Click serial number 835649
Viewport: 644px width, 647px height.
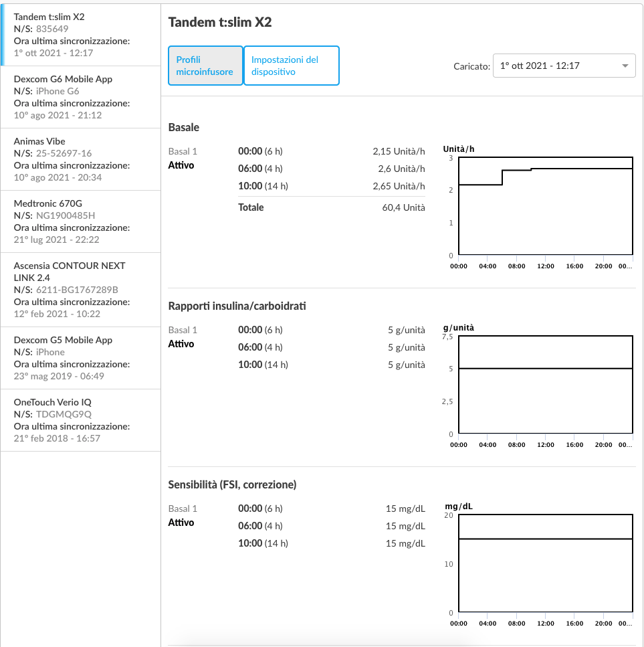[52, 29]
